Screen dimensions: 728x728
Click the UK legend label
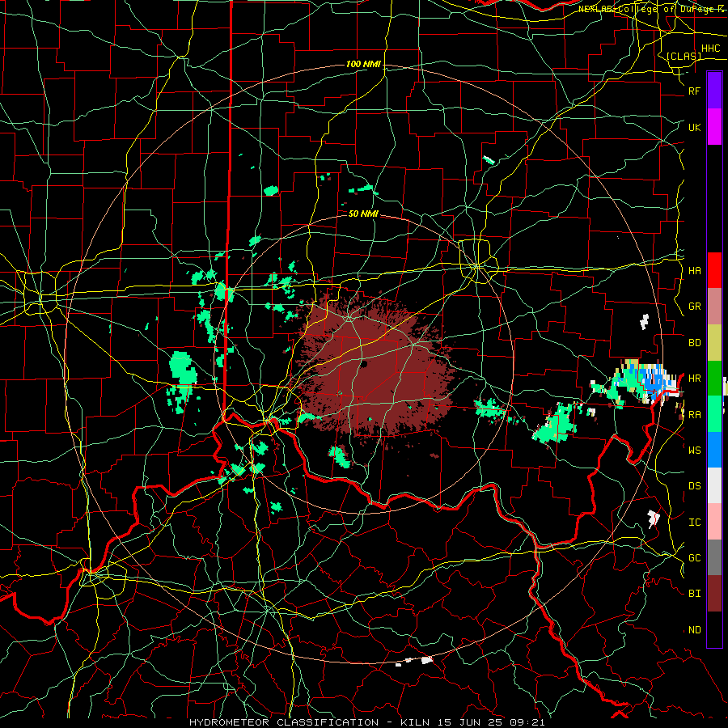[695, 128]
